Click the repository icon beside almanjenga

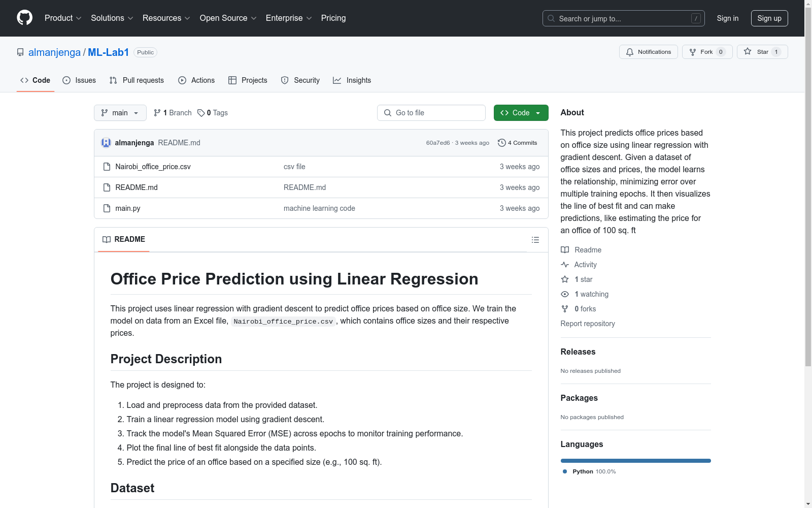point(20,52)
